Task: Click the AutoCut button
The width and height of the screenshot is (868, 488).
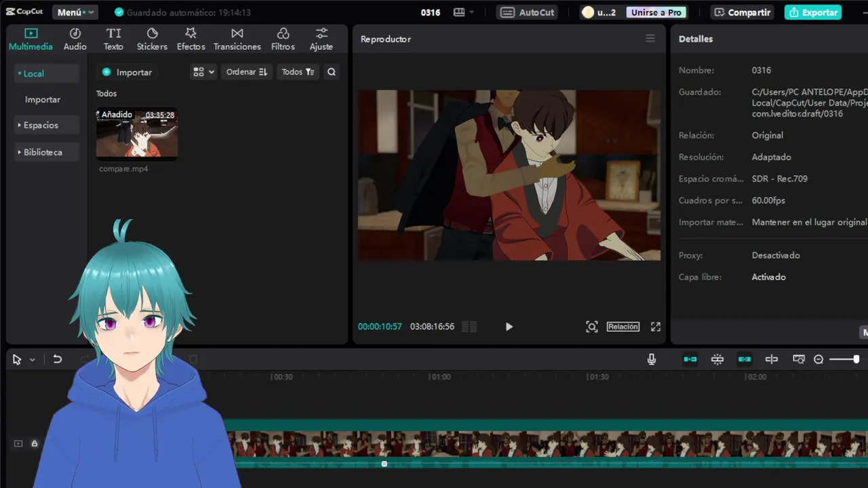Action: pyautogui.click(x=528, y=12)
